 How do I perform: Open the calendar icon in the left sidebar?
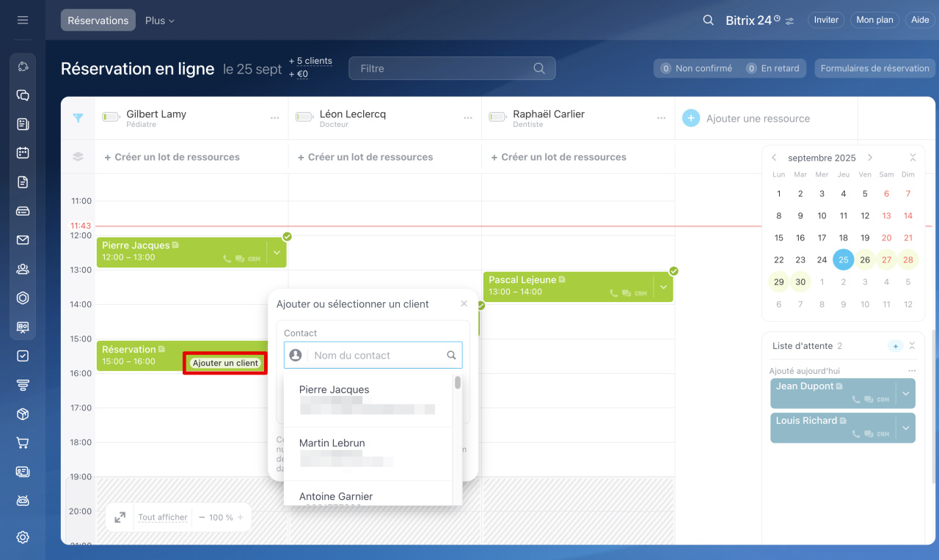pos(23,152)
